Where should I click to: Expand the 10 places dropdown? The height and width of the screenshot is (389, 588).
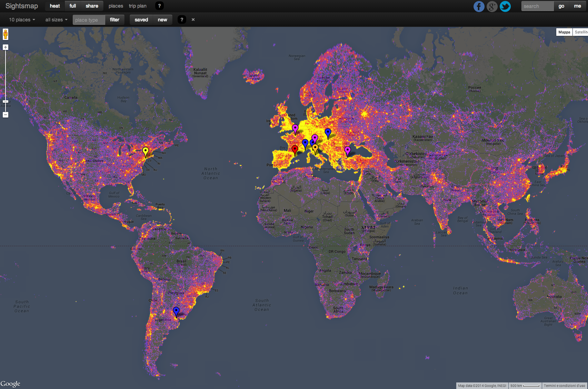[x=22, y=20]
